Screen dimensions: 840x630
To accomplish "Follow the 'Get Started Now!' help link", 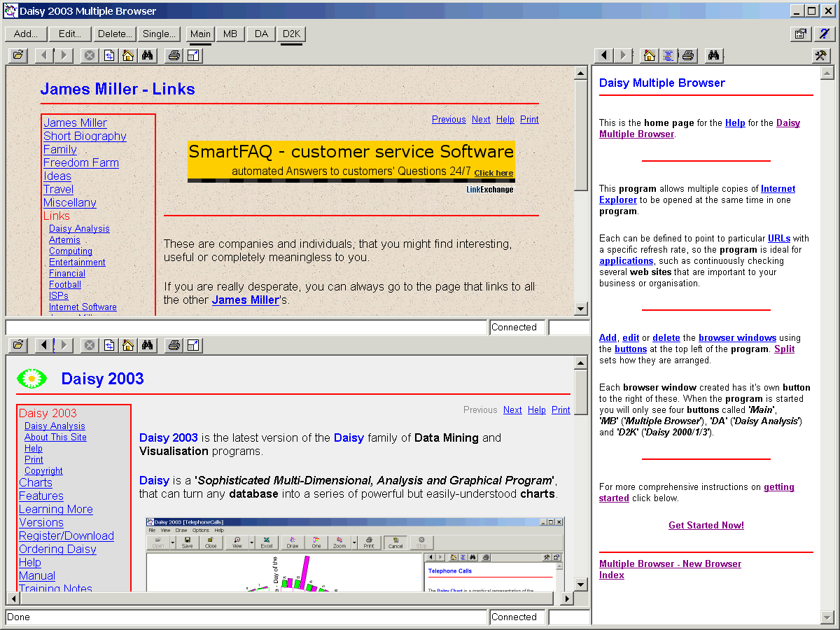I will click(706, 525).
